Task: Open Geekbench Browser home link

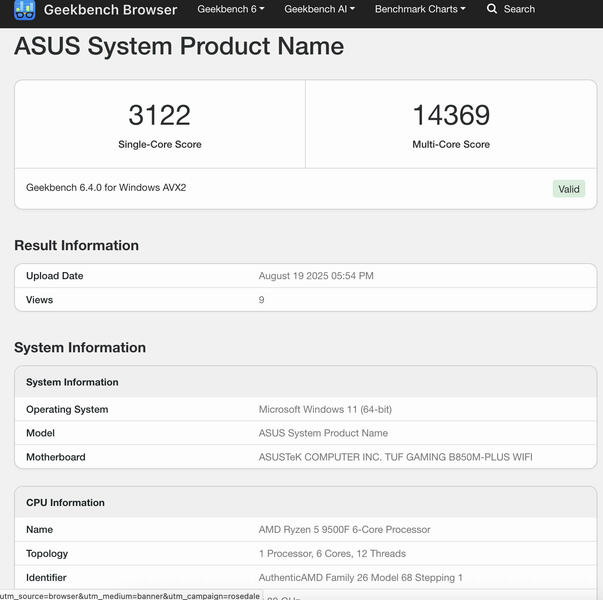Action: (110, 10)
